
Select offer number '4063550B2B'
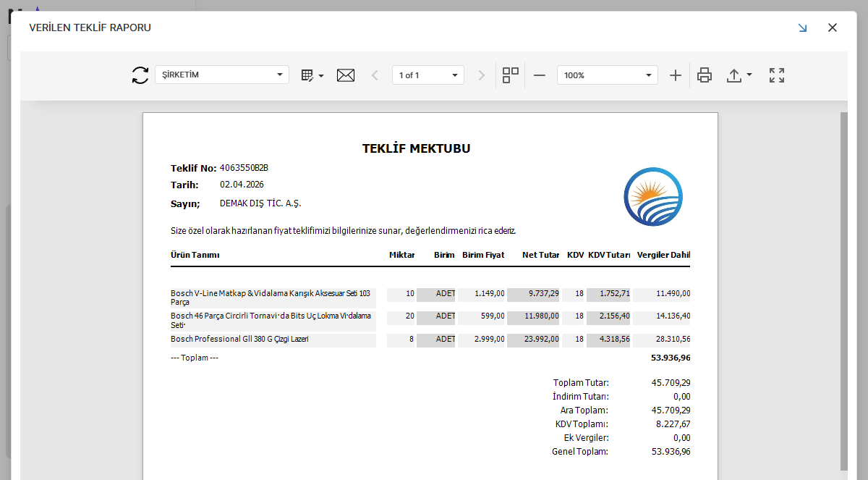(244, 167)
